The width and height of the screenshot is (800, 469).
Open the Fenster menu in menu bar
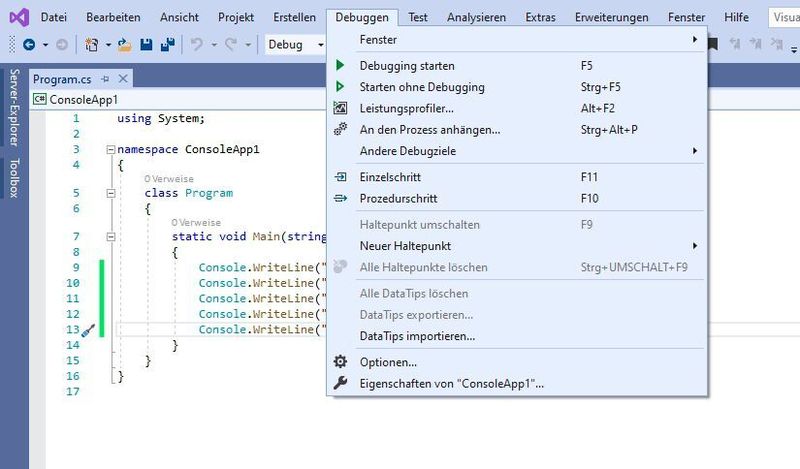click(686, 17)
